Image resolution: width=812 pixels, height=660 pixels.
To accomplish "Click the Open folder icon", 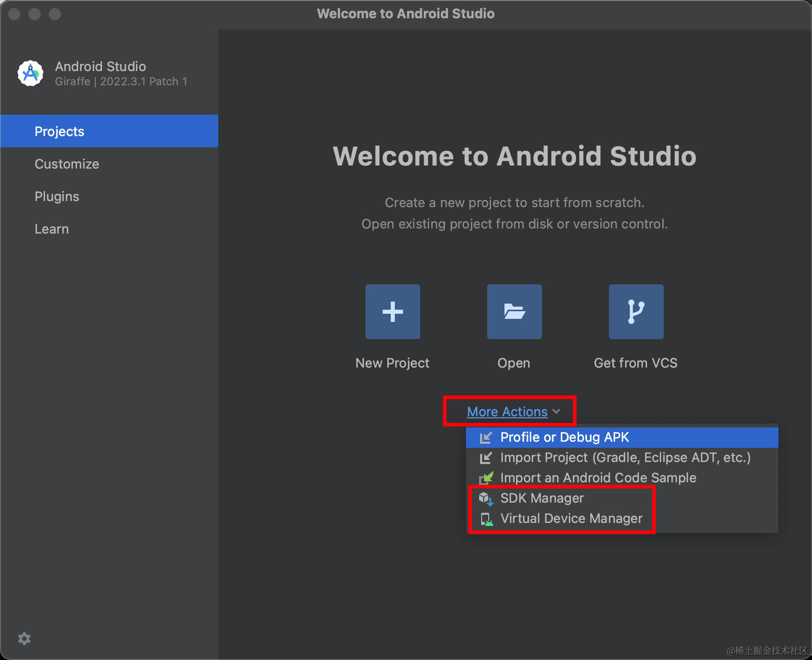I will (514, 311).
